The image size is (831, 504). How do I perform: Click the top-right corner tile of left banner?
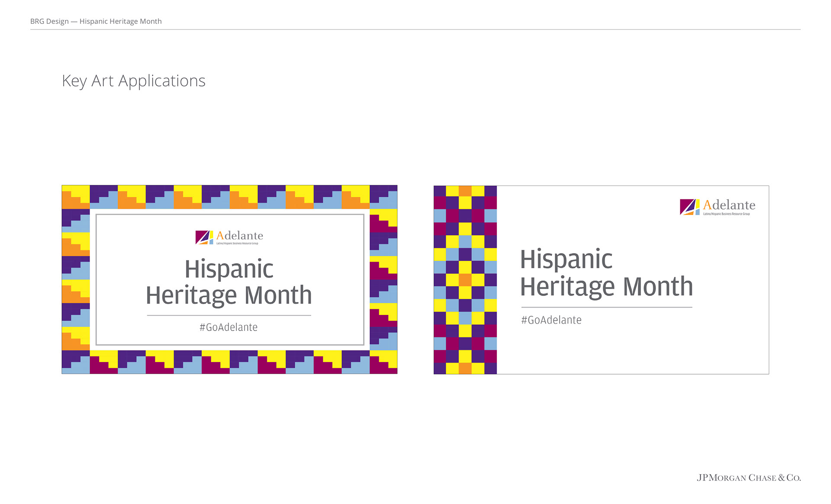[x=383, y=197]
